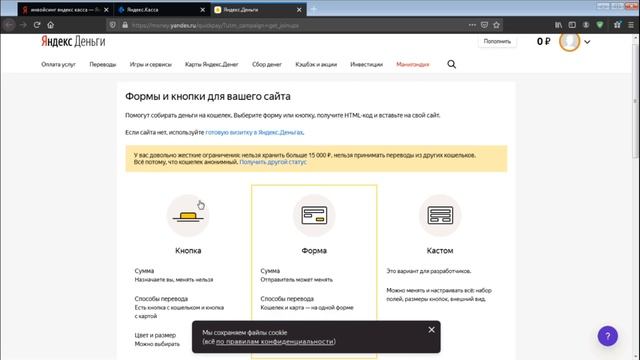Image resolution: width=640 pixels, height=360 pixels.
Task: Open the Сбор денег section
Action: [x=267, y=64]
